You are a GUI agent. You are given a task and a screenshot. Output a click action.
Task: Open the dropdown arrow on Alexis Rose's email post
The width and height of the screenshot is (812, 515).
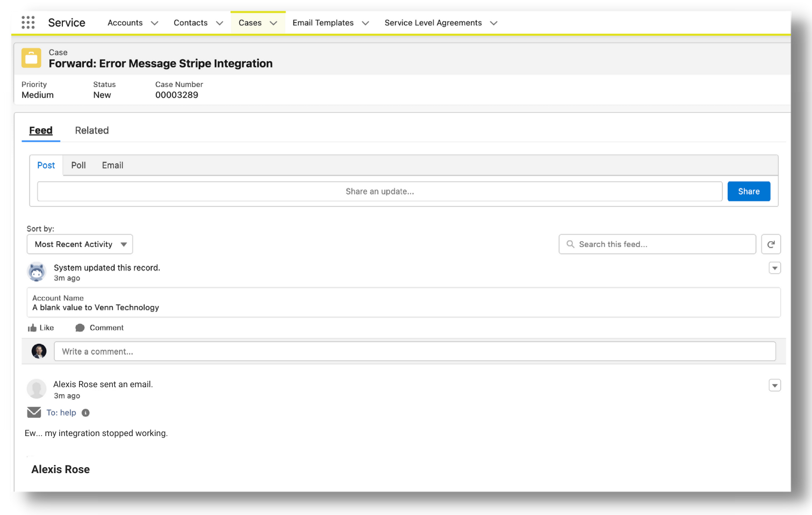[x=774, y=385]
